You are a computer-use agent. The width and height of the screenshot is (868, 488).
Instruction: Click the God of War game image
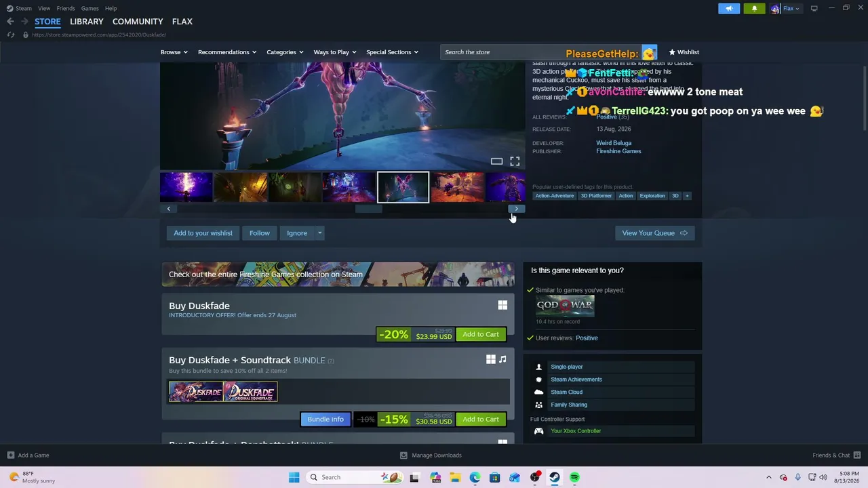[565, 306]
